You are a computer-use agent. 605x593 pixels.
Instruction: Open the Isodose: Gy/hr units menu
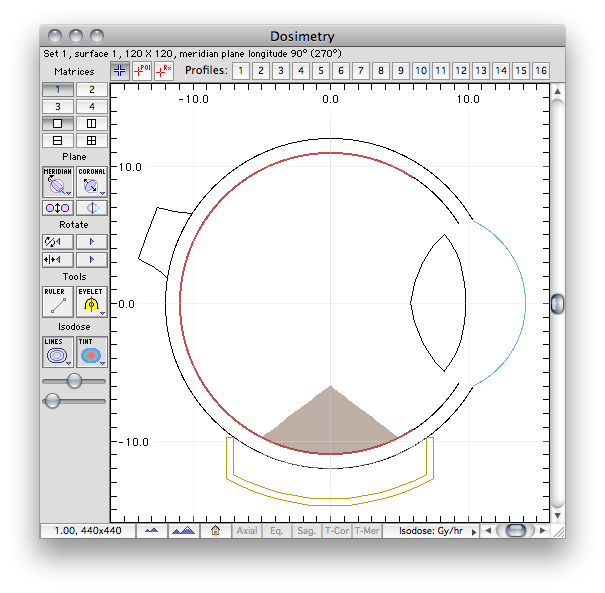(x=431, y=531)
